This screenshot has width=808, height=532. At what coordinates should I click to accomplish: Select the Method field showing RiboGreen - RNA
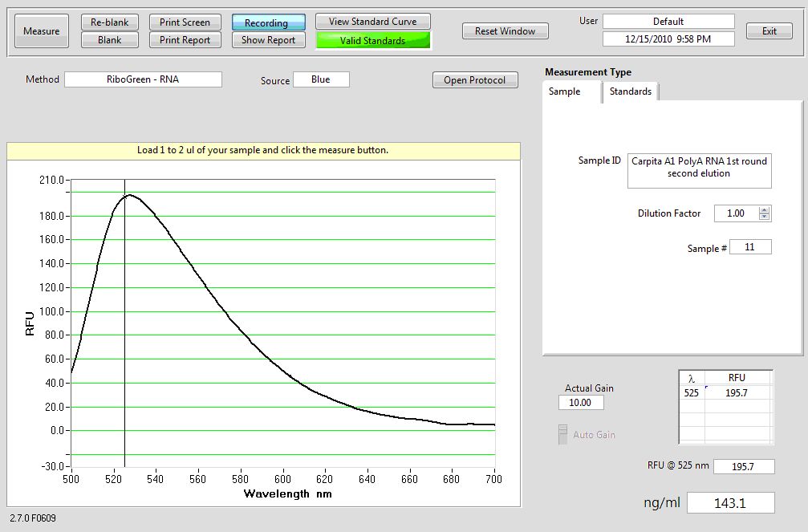pos(143,79)
